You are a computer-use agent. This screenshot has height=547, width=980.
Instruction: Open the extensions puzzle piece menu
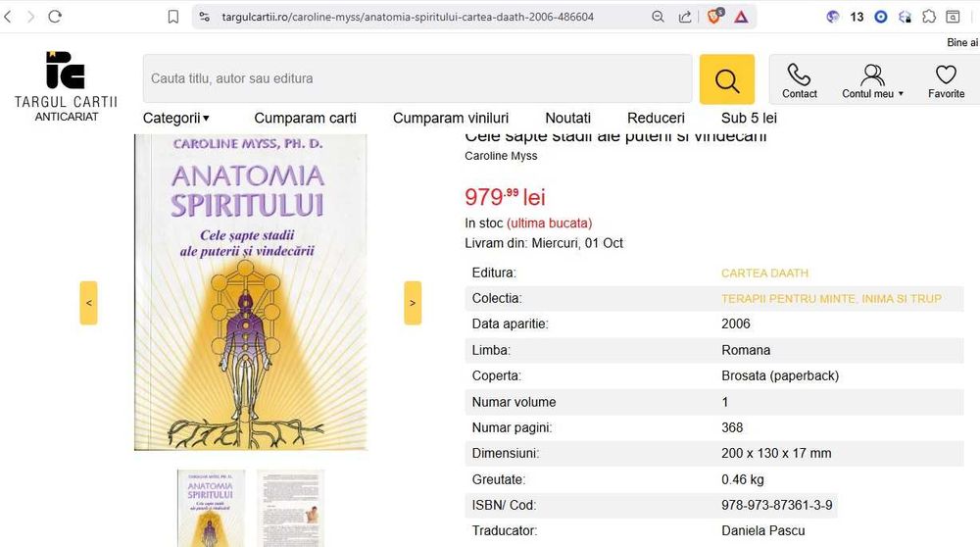pos(929,17)
